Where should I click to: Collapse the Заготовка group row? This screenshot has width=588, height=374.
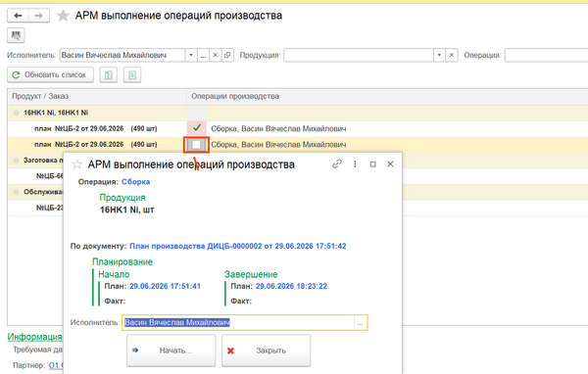tap(16, 161)
